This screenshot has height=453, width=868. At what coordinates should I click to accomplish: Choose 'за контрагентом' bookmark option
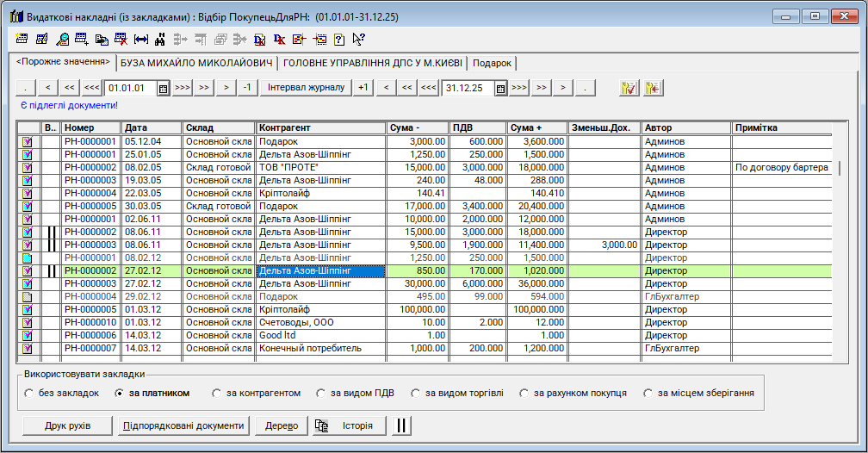[216, 394]
